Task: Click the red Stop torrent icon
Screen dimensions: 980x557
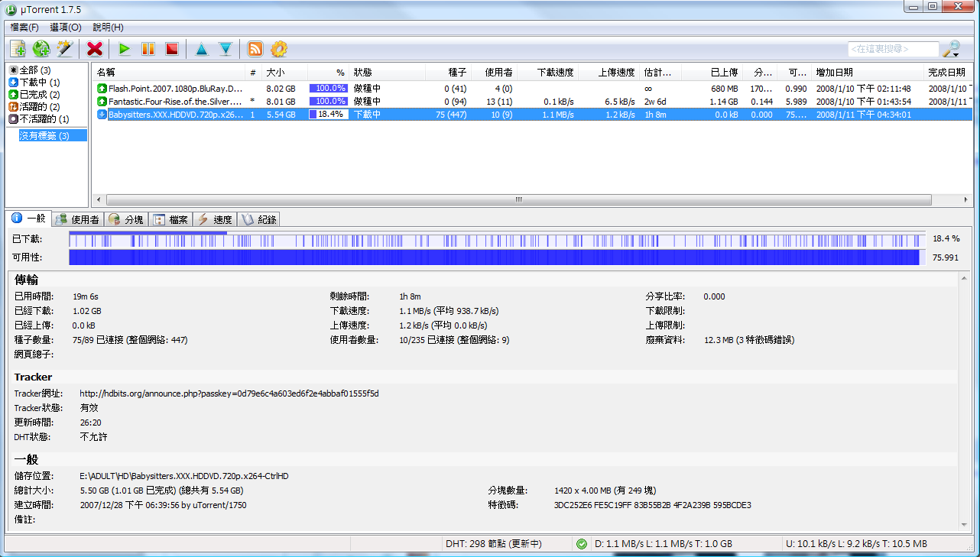Action: click(x=172, y=49)
